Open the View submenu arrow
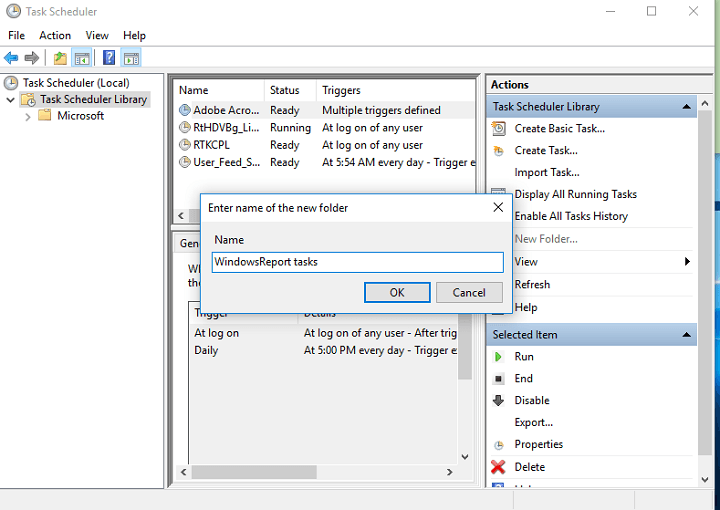 point(687,262)
